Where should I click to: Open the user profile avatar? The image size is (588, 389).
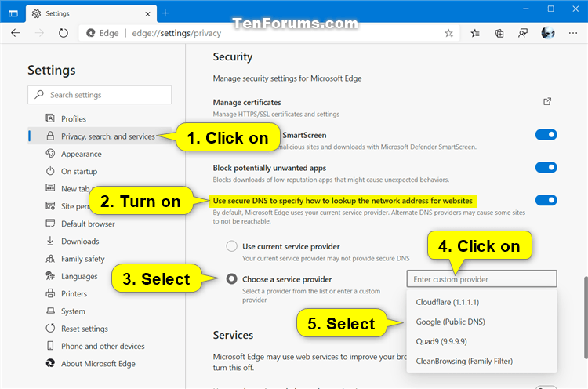click(548, 33)
